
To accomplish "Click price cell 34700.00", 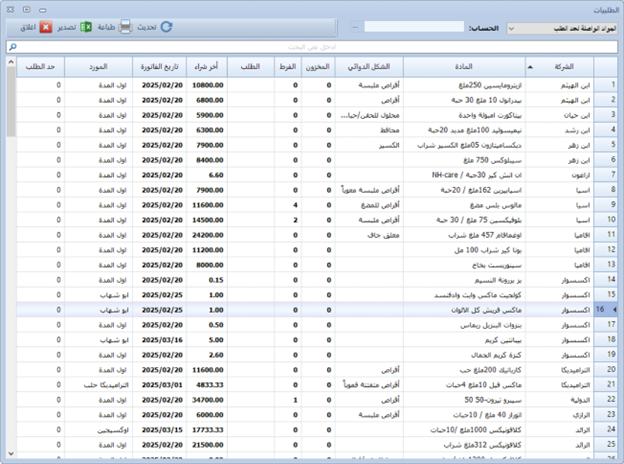I will [x=207, y=400].
